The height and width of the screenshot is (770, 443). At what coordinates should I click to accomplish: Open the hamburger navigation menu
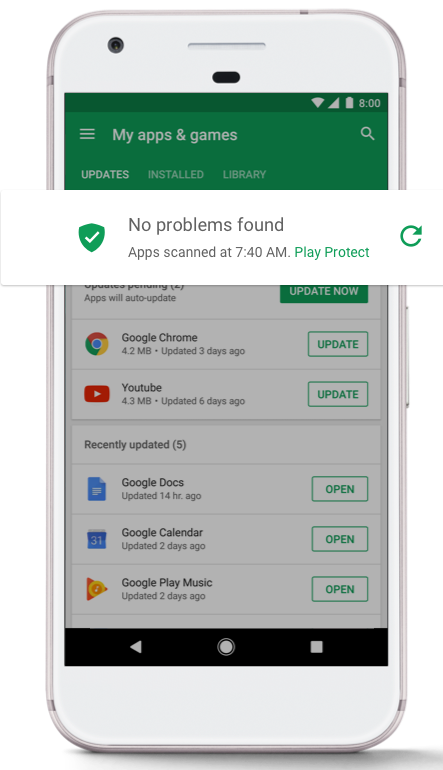(x=87, y=134)
